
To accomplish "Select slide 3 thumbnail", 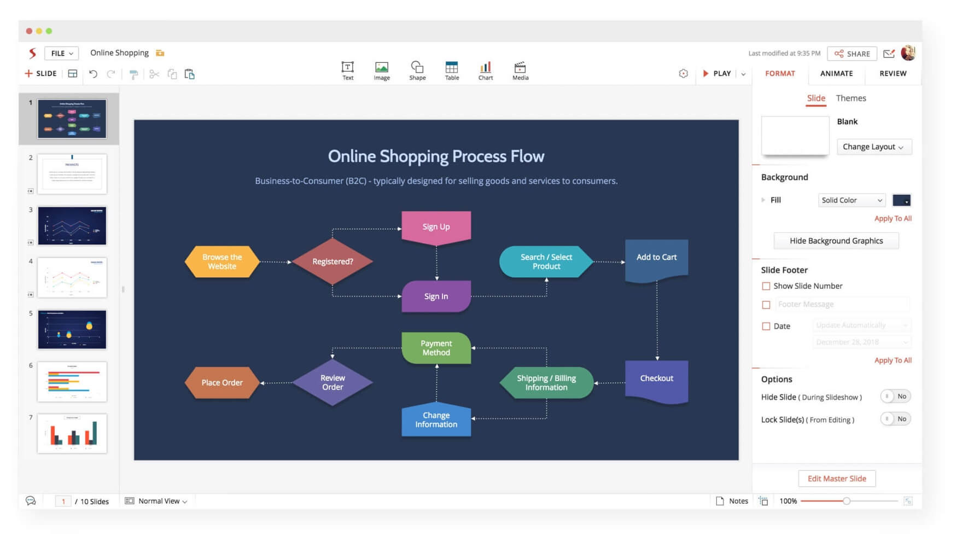I will (x=72, y=226).
